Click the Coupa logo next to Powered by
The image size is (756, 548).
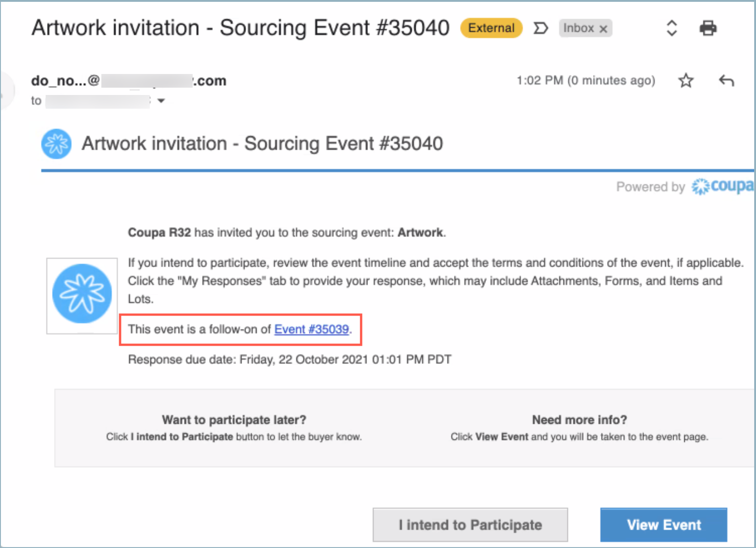pos(723,186)
